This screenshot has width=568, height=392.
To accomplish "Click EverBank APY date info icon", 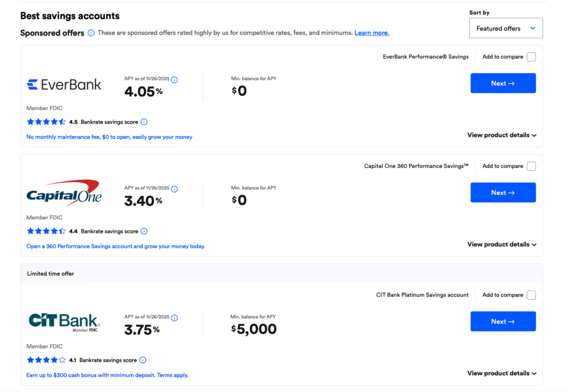I will 174,80.
